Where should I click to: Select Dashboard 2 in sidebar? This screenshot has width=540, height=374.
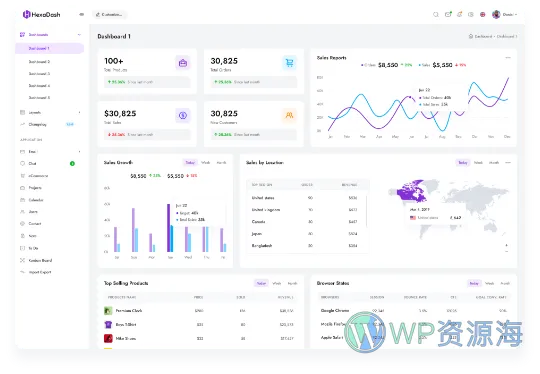[39, 62]
